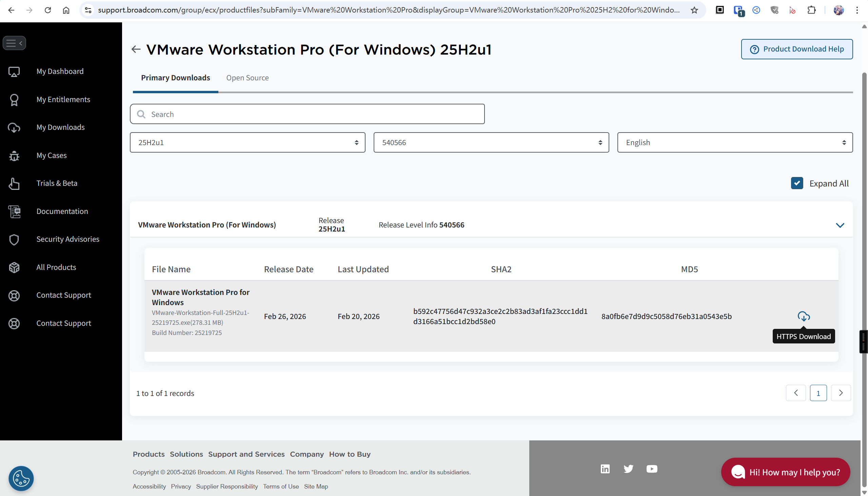Click inside the Search field
The width and height of the screenshot is (868, 496).
[x=307, y=114]
